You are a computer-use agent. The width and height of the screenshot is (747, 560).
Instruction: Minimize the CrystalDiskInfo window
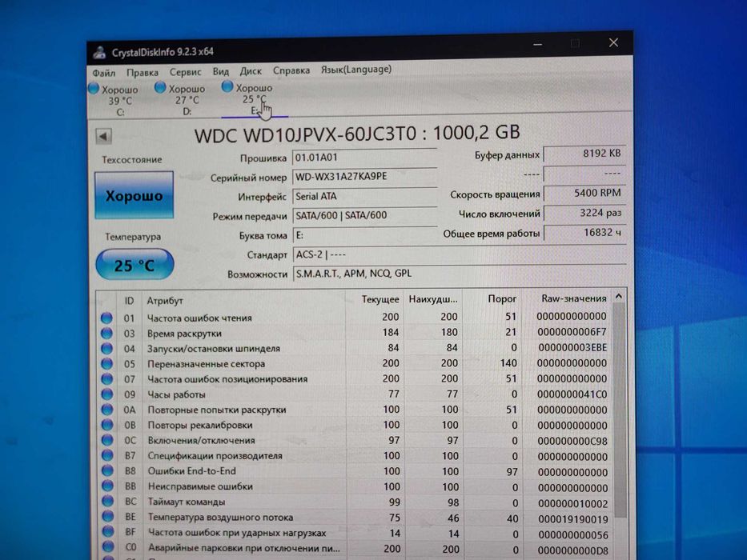(538, 44)
